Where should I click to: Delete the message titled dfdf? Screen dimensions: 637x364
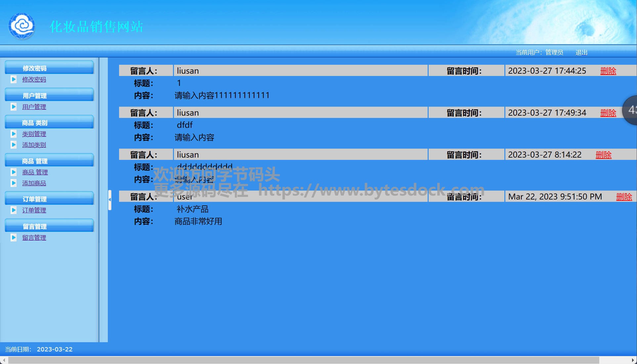608,113
